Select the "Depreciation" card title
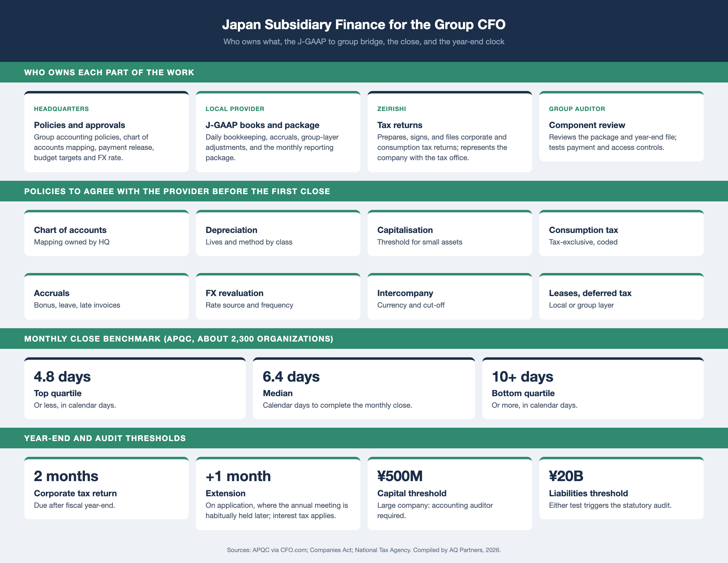Image resolution: width=728 pixels, height=563 pixels. (231, 230)
